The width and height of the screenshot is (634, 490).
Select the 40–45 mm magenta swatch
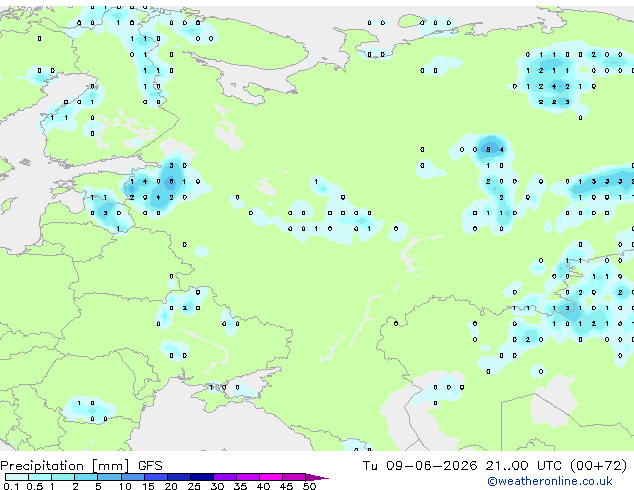271,477
